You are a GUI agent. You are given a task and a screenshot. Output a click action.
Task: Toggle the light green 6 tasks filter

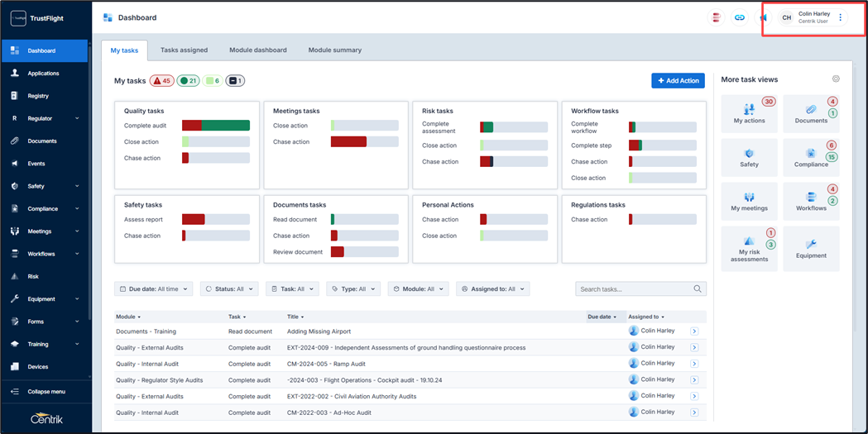(213, 81)
